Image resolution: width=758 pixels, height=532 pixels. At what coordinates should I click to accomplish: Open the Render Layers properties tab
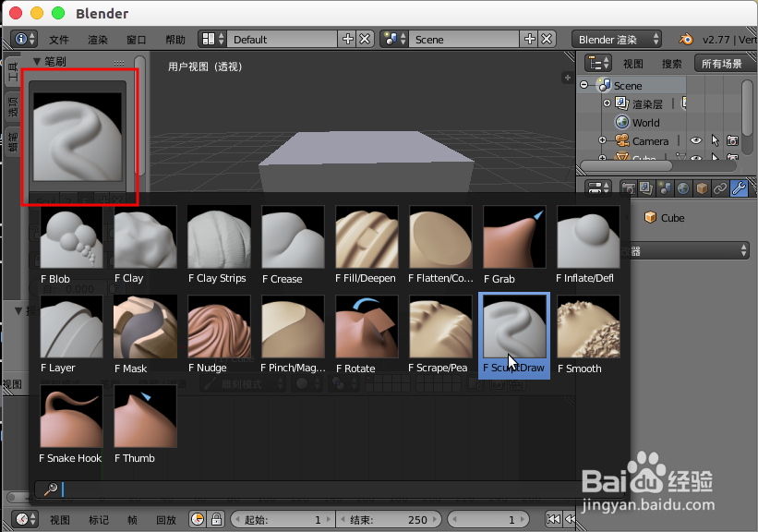[646, 188]
